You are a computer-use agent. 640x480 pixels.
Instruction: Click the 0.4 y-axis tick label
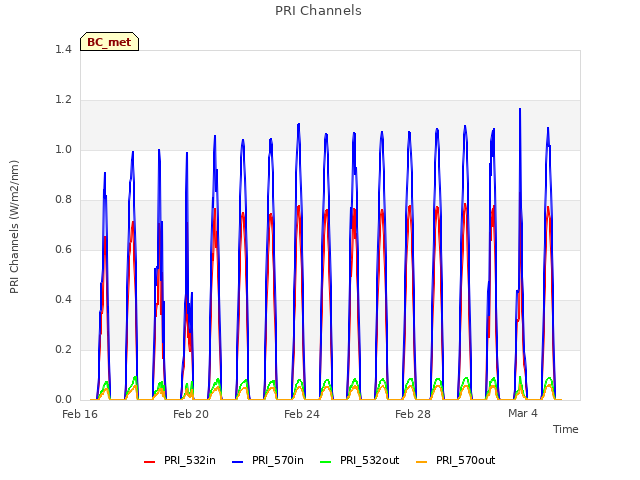click(x=63, y=300)
